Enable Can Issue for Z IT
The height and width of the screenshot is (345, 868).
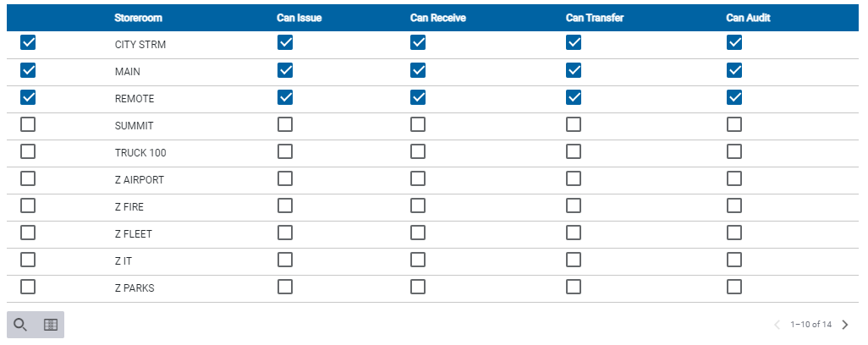pos(285,260)
